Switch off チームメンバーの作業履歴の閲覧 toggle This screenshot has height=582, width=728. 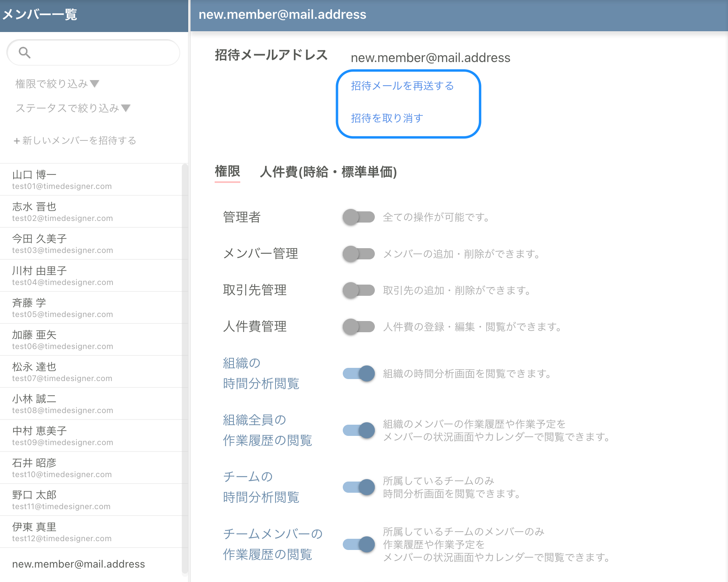pyautogui.click(x=358, y=544)
